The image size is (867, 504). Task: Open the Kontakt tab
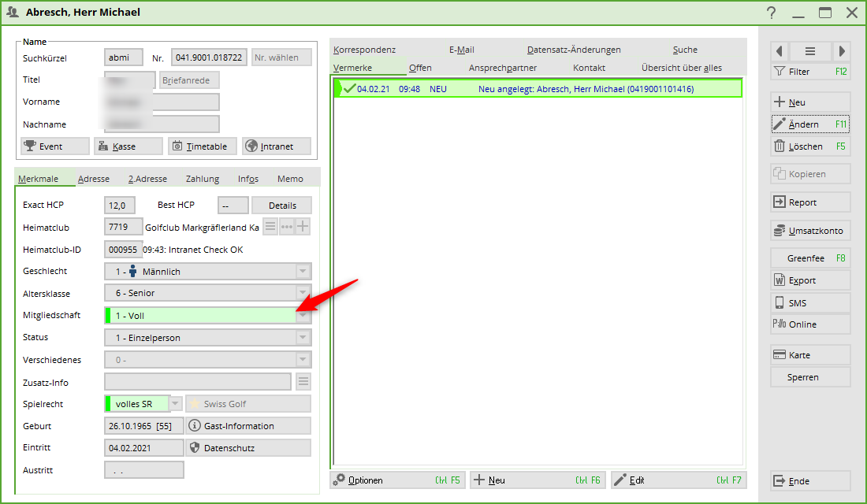pos(589,68)
